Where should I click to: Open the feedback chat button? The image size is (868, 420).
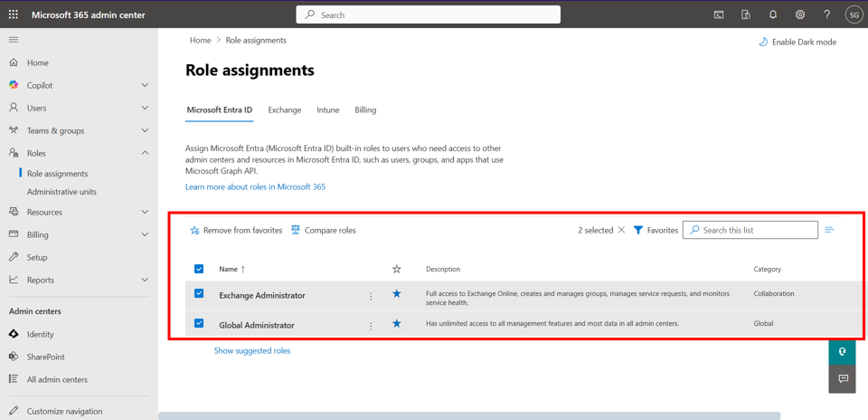843,379
